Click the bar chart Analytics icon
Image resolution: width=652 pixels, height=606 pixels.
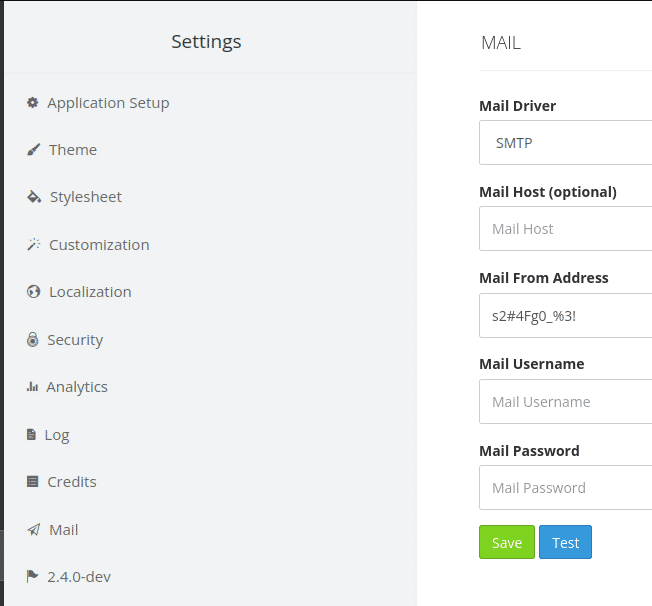(32, 387)
